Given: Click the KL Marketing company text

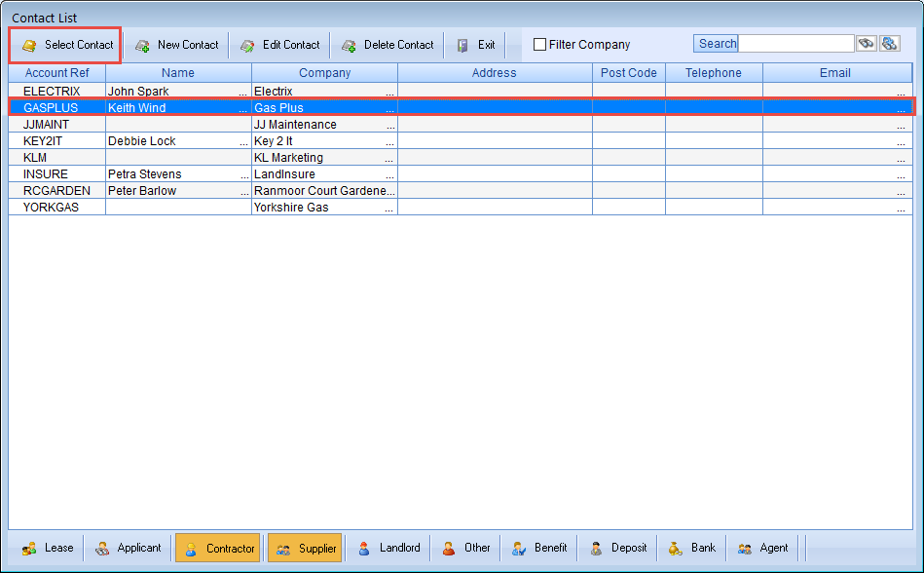Looking at the screenshot, I should coord(289,158).
